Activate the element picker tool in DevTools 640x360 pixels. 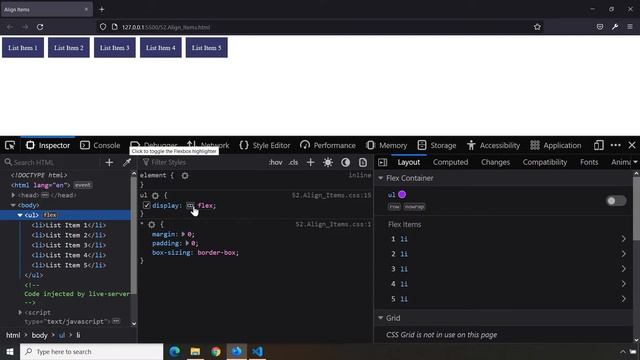pyautogui.click(x=10, y=145)
